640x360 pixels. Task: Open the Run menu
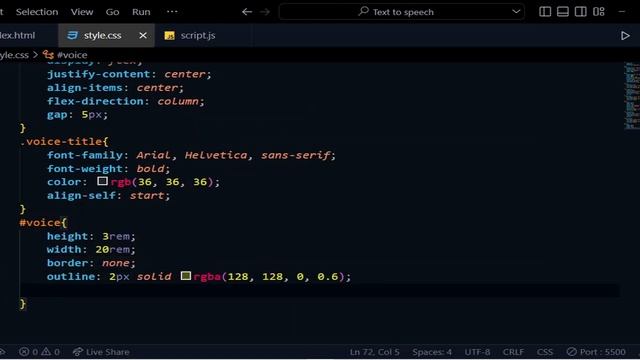coord(141,12)
